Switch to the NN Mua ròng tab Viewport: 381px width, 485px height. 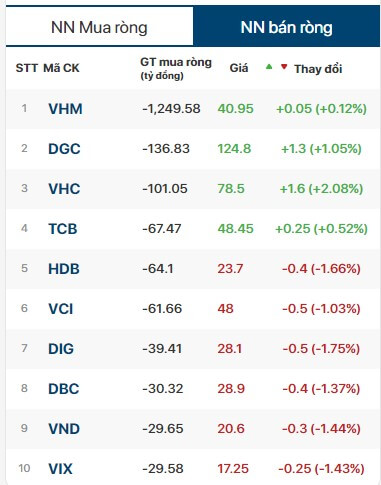(x=99, y=27)
